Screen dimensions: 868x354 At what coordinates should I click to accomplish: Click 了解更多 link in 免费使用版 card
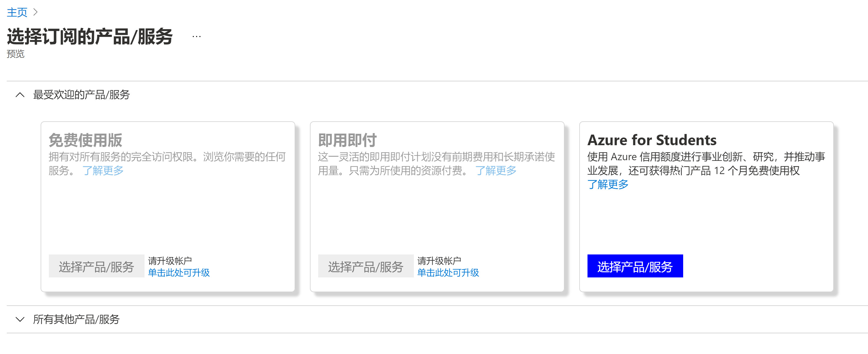[x=103, y=171]
